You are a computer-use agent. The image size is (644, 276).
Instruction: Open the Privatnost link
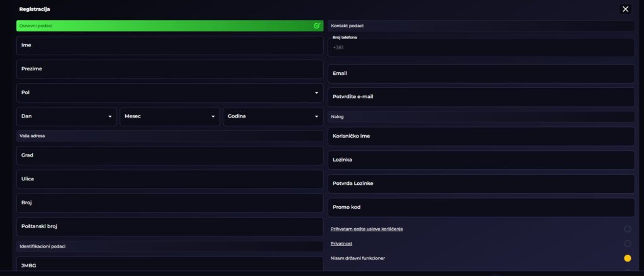pos(341,243)
